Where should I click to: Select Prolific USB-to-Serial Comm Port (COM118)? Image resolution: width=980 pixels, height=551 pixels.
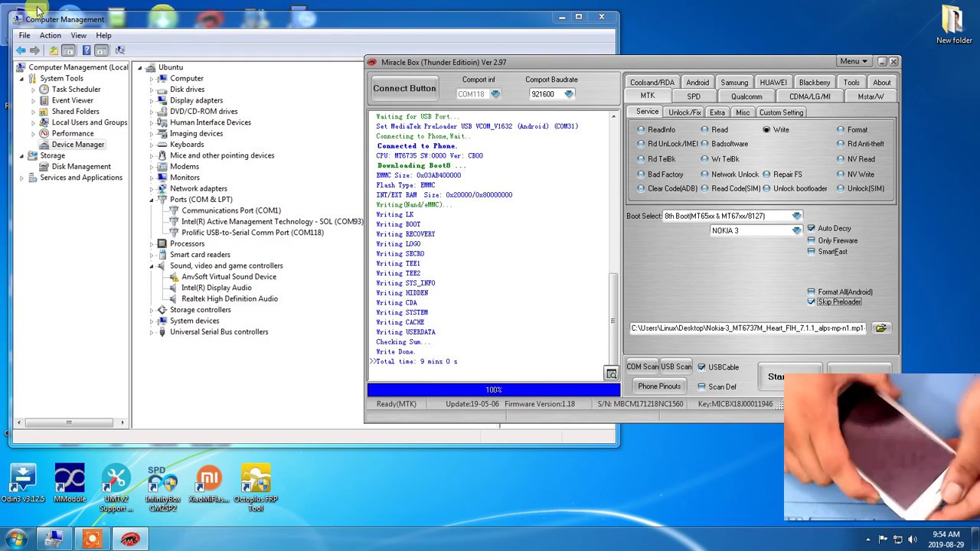(x=252, y=233)
